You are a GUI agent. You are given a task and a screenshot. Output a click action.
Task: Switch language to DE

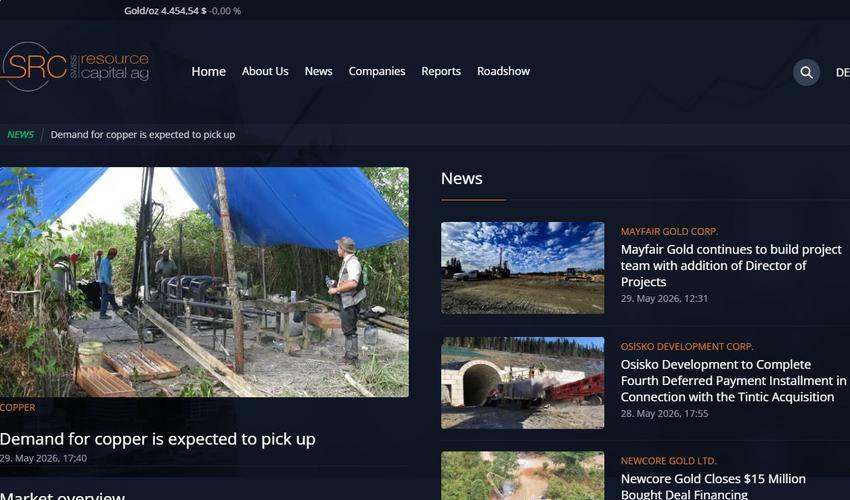842,73
